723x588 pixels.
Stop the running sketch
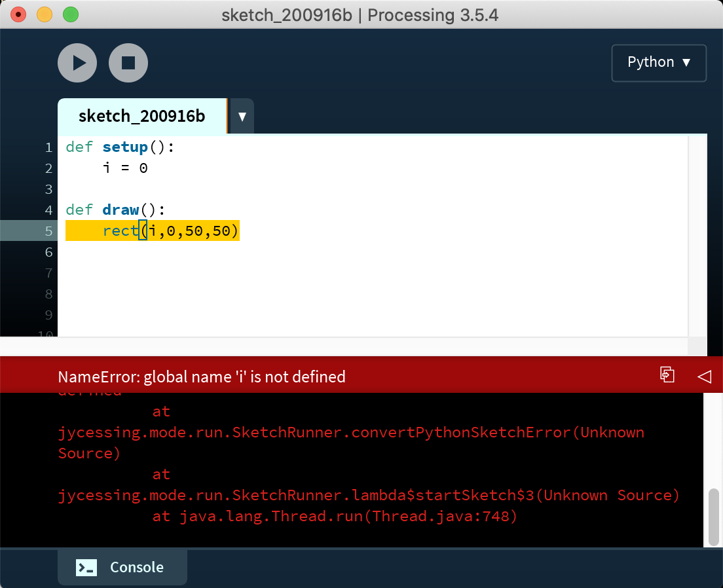(x=128, y=63)
